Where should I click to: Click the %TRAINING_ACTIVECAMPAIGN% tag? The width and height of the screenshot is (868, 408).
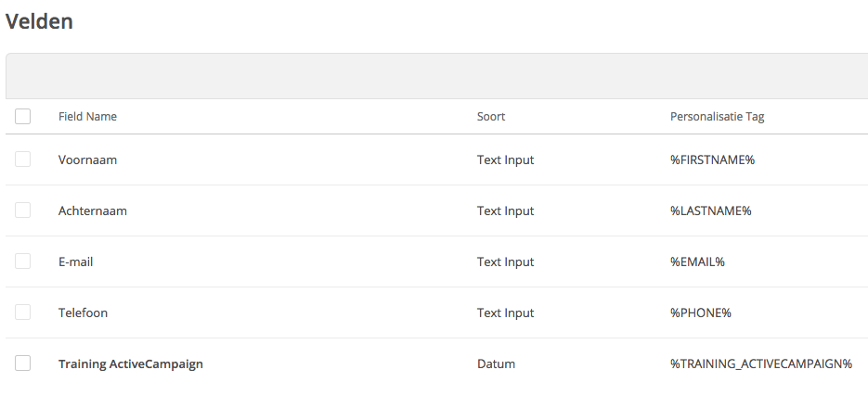click(x=760, y=363)
